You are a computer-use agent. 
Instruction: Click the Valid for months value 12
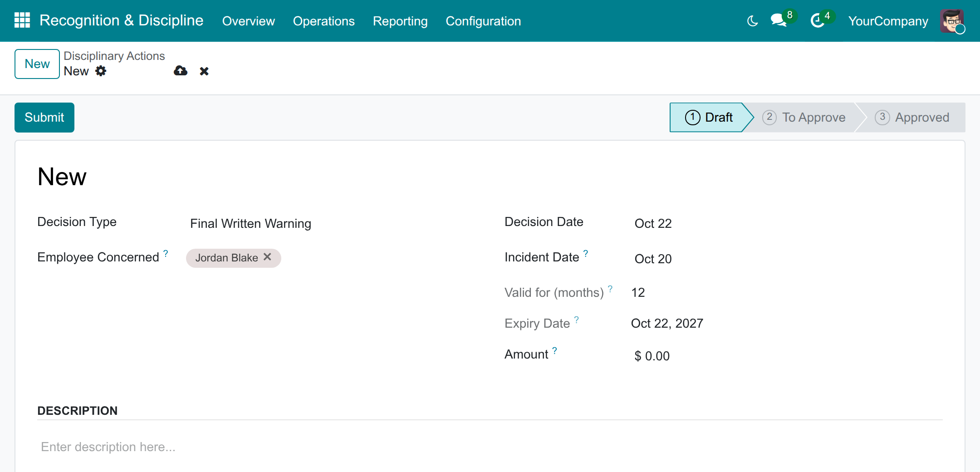tap(638, 292)
